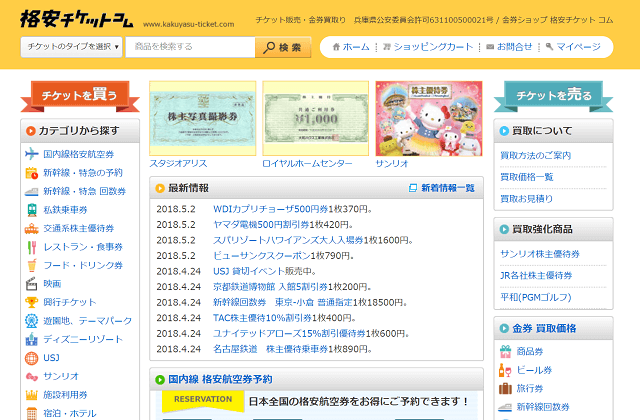640x420 pixels.
Task: Open 買取価格一覧 link
Action: click(x=527, y=177)
